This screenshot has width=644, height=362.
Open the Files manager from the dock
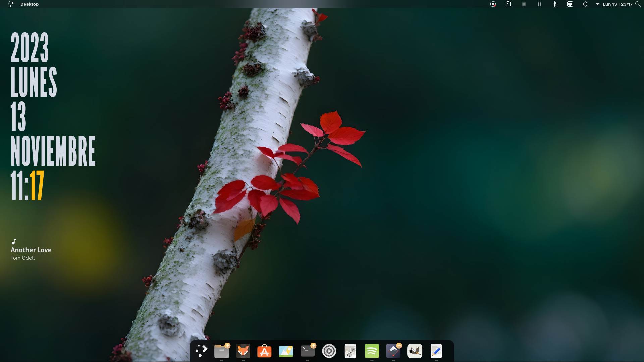(x=222, y=351)
